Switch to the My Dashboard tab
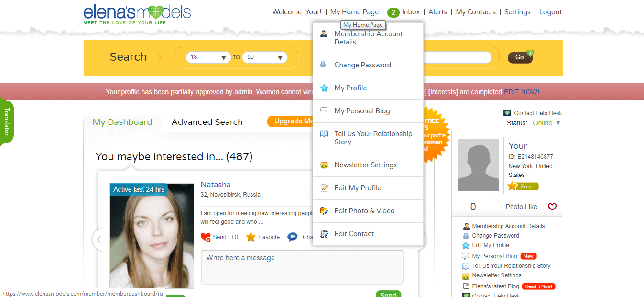Screen dimensions: 644x297 tap(122, 122)
